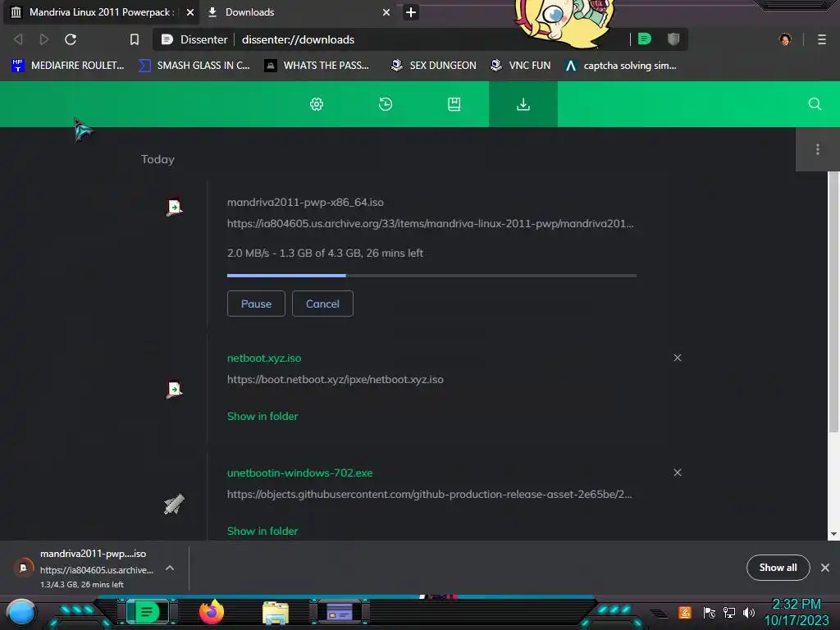840x630 pixels.
Task: Open the Bookmarks tab icon
Action: pos(454,104)
